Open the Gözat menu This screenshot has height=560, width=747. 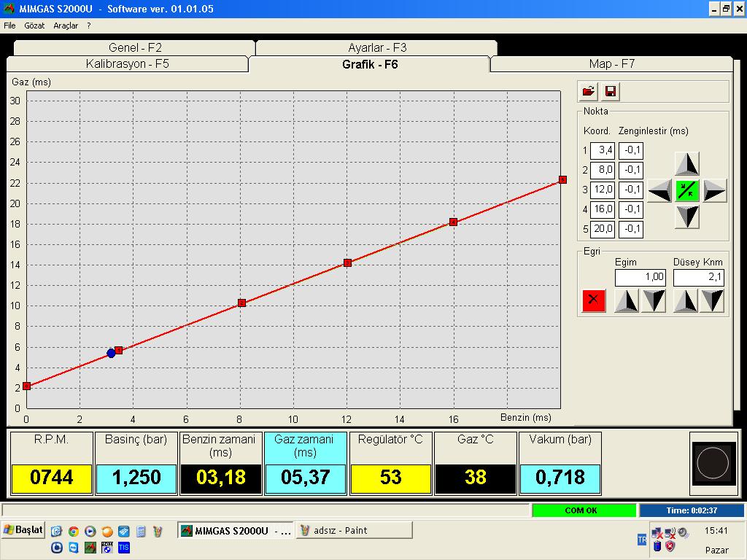pos(34,26)
